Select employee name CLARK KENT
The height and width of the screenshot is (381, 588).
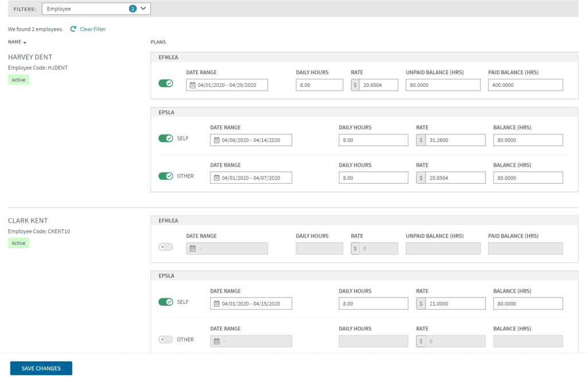(x=28, y=221)
